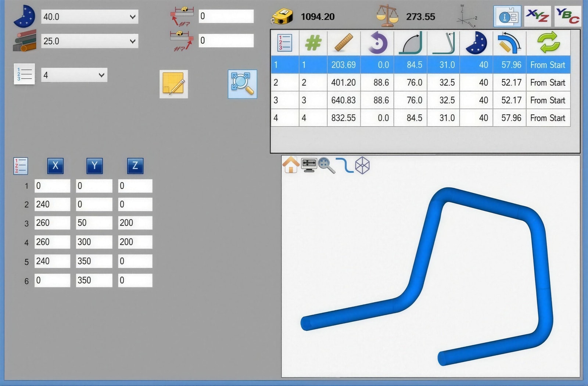The width and height of the screenshot is (588, 386).
Task: Click the wireframe cube viewer icon
Action: (362, 165)
